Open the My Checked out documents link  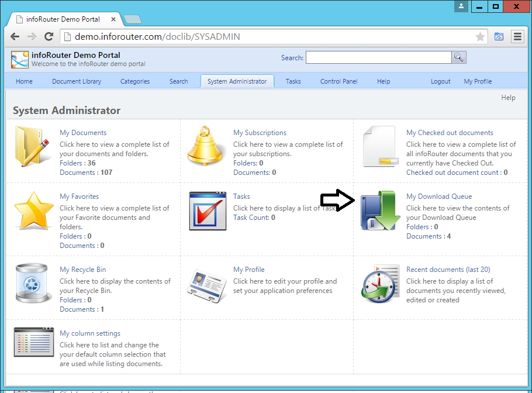click(x=450, y=133)
